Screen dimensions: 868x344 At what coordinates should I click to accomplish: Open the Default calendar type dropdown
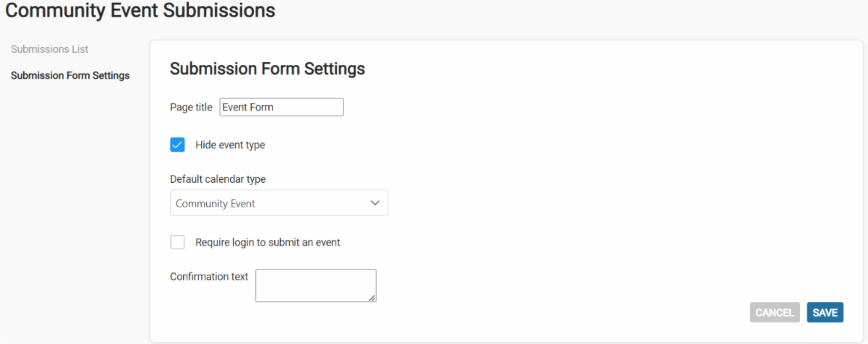tap(278, 203)
